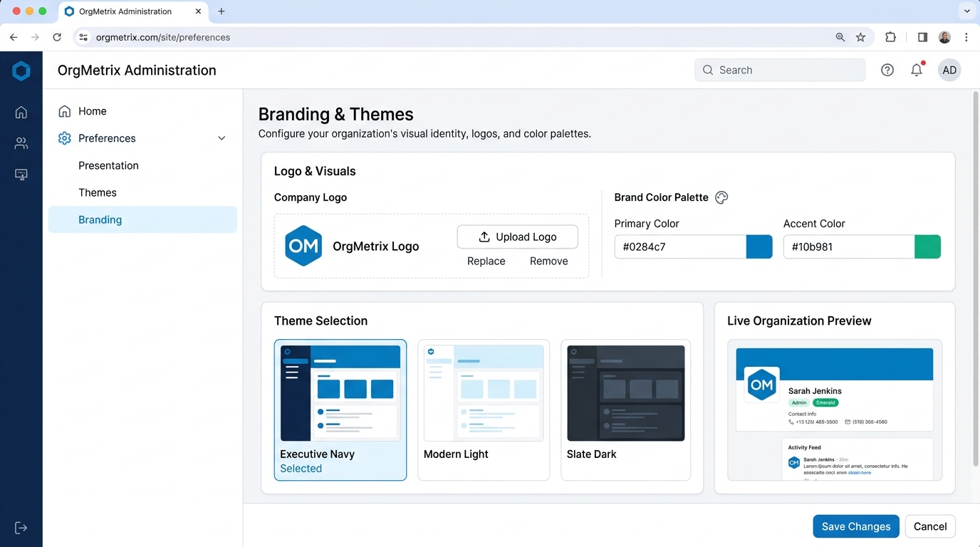
Task: Click the Cancel button
Action: tap(930, 526)
